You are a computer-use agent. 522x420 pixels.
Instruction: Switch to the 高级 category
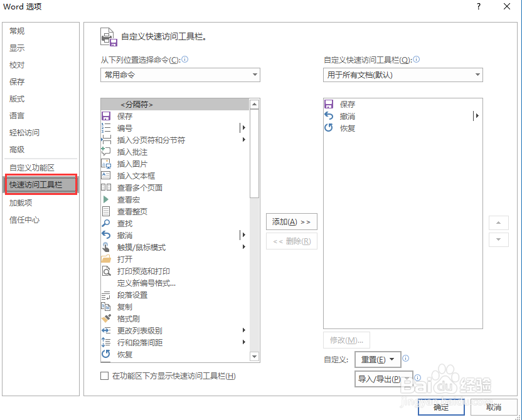coord(17,150)
